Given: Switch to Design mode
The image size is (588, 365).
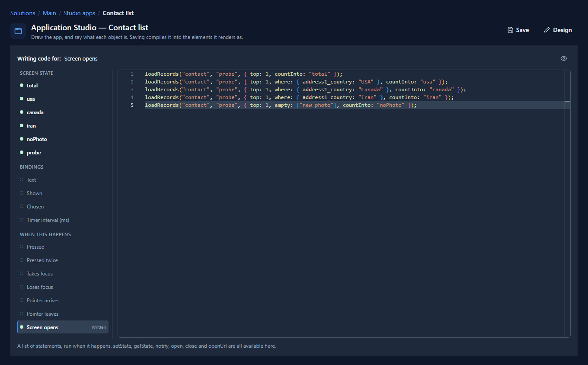Looking at the screenshot, I should (x=558, y=30).
